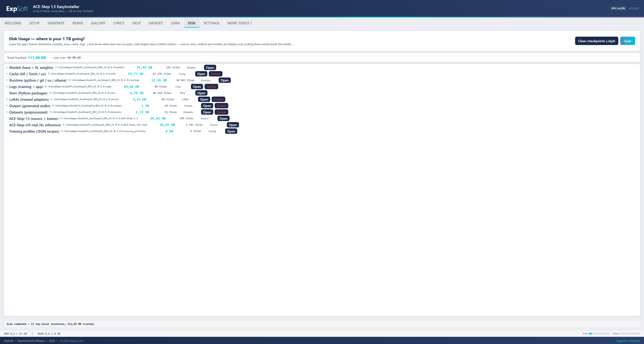The image size is (644, 344).
Task: Expand the Models (base + XL weights) row
Action: pyautogui.click(x=7, y=67)
